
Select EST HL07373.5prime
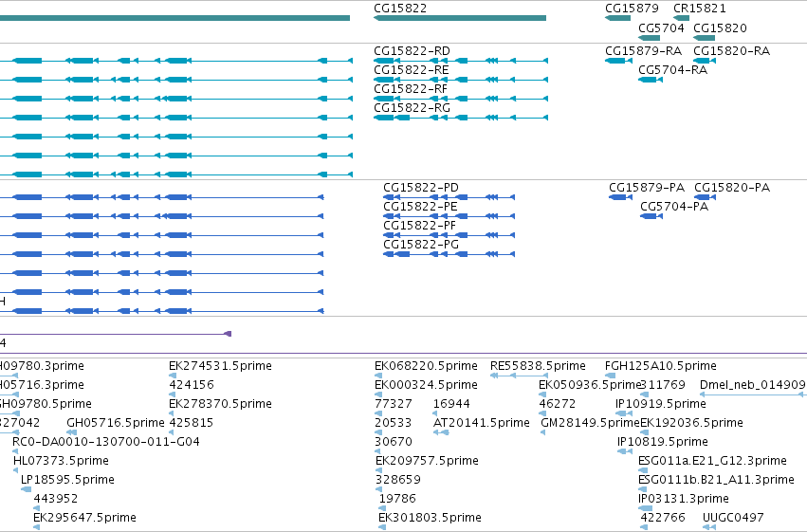coord(61,461)
